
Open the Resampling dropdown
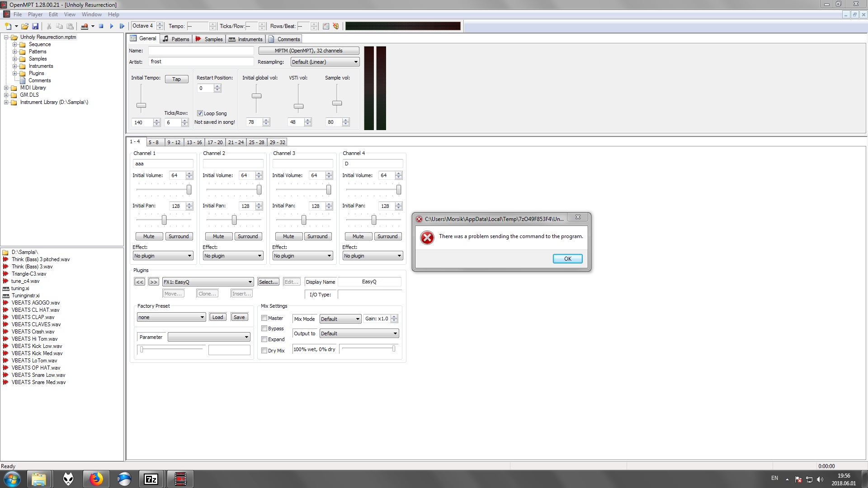(x=325, y=62)
